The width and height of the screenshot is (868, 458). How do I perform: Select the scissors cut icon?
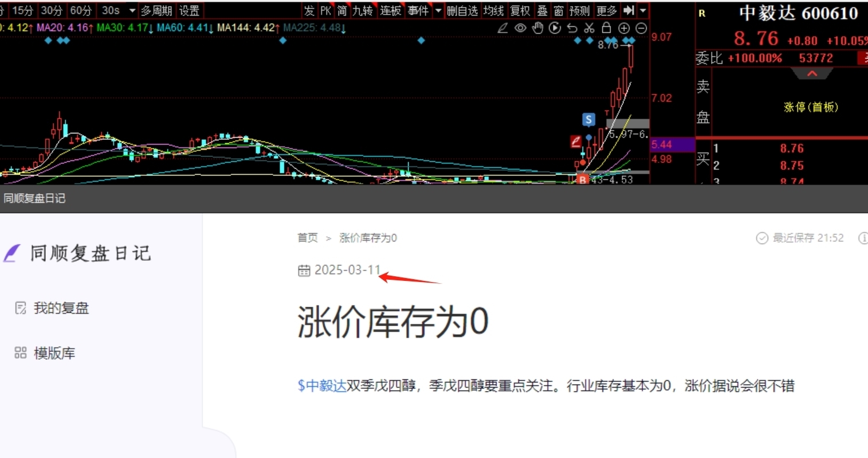coord(589,28)
